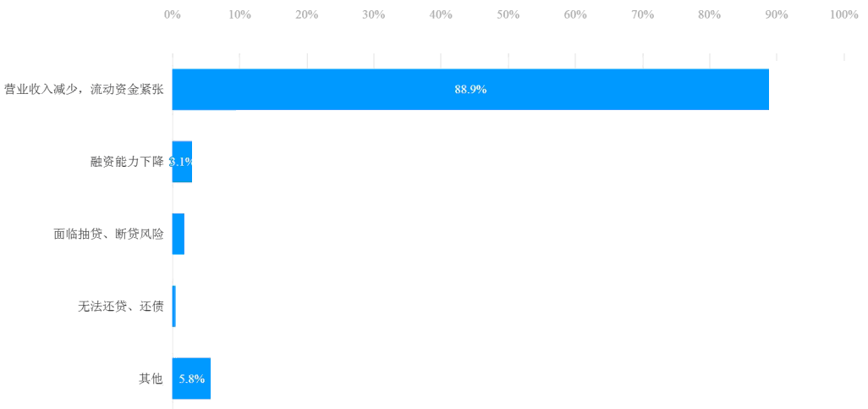Click the 70% axis tick label
The image size is (868, 409).
(x=643, y=15)
